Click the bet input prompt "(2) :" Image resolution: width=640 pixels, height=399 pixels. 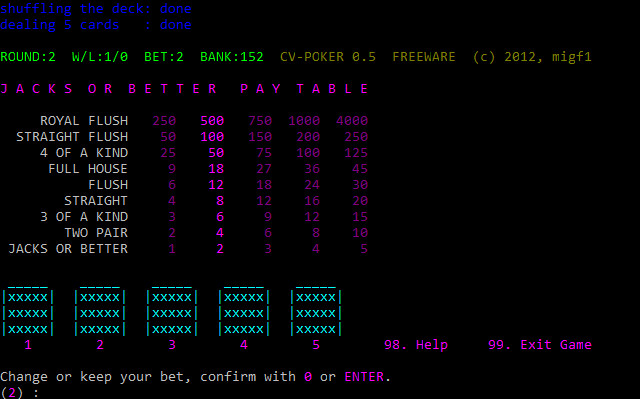[20, 393]
